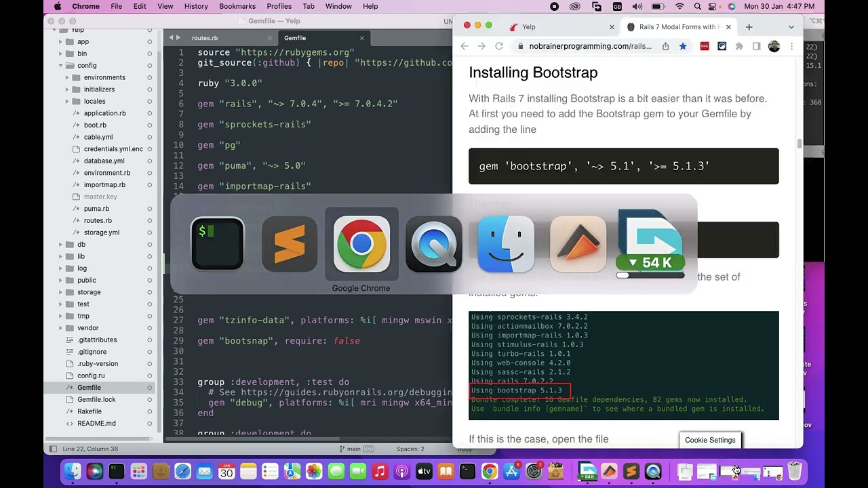The height and width of the screenshot is (488, 868).
Task: Open Wi-Fi menu in menu bar
Action: tap(679, 6)
